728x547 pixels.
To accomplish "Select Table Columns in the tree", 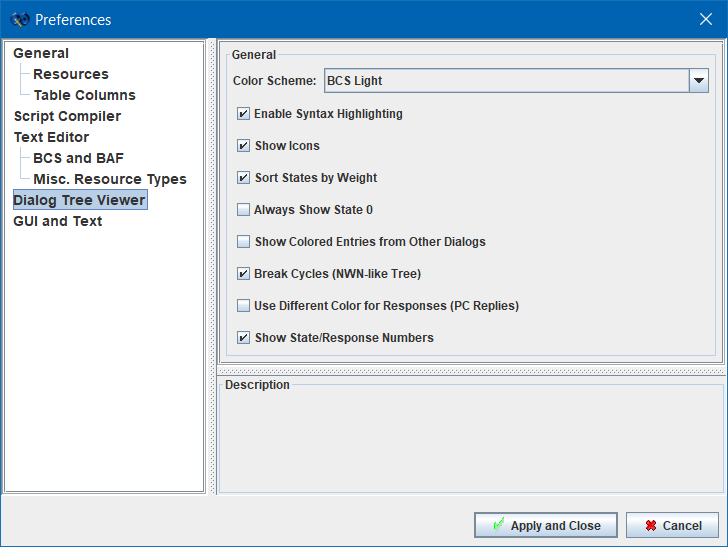I will [x=84, y=95].
